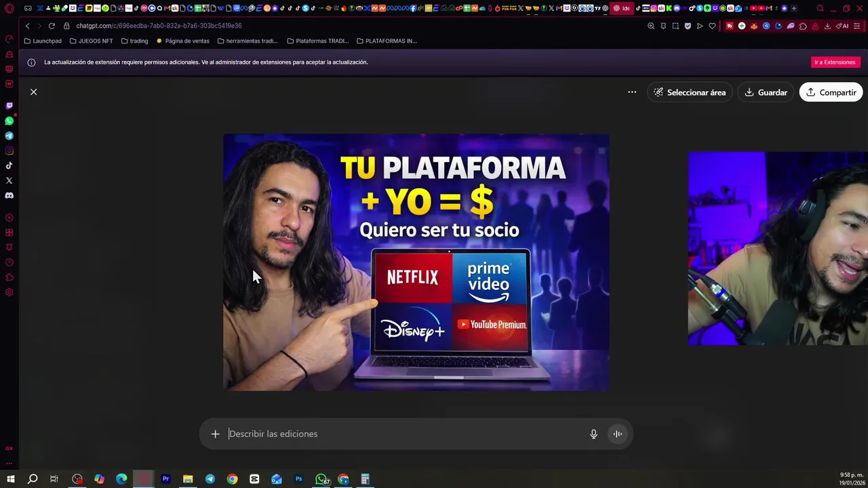Screen dimensions: 868x488
Task: Open the herramientas tradi... bookmarks folder
Action: point(248,41)
